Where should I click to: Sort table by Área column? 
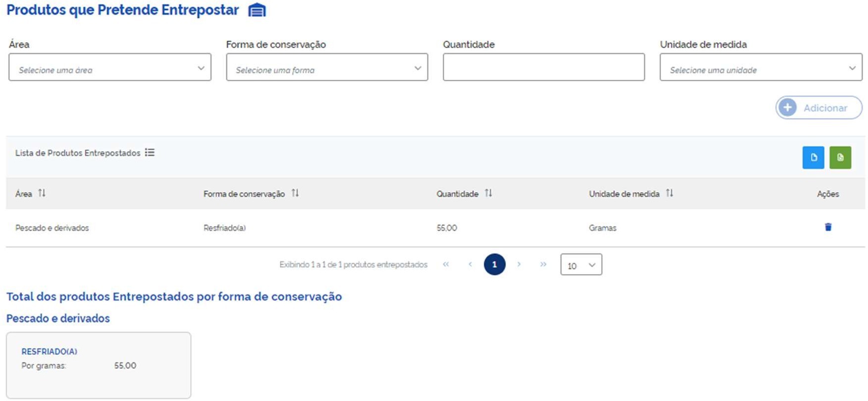42,193
